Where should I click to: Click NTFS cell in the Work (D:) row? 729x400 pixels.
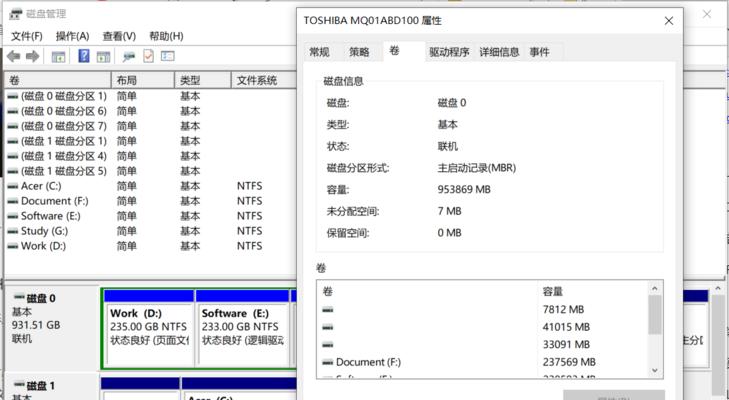pos(250,246)
